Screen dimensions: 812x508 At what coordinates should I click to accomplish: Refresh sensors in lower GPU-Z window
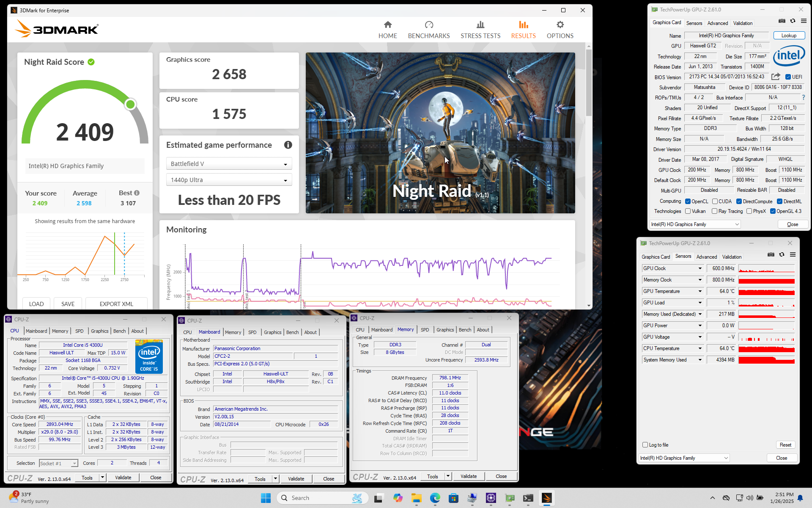782,254
